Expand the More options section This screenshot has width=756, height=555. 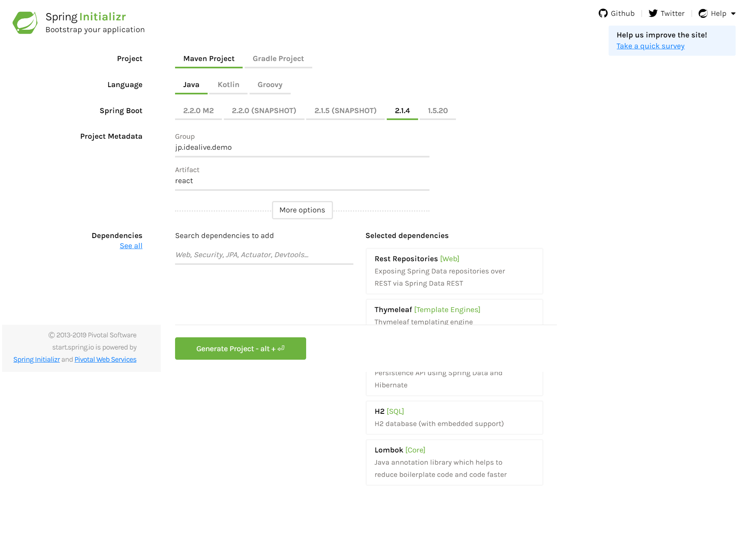coord(302,210)
